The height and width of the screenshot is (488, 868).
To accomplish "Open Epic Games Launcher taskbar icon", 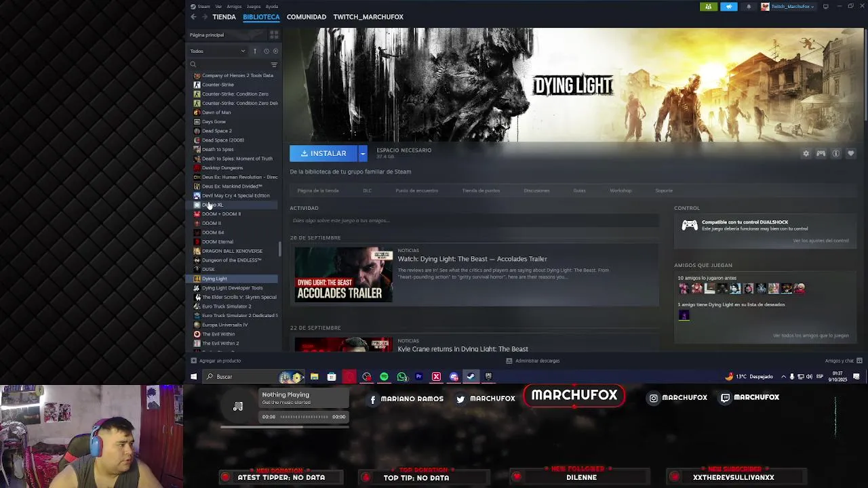I will (x=488, y=377).
